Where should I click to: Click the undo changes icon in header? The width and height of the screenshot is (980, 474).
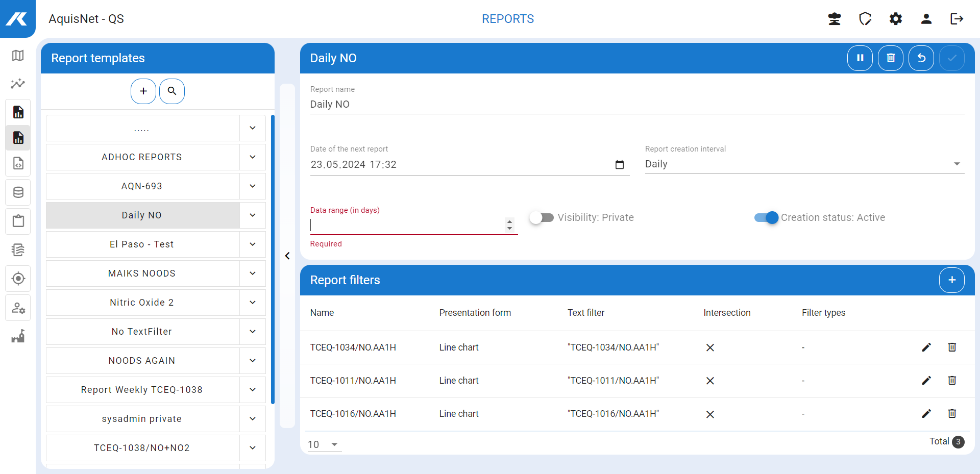[x=921, y=58]
